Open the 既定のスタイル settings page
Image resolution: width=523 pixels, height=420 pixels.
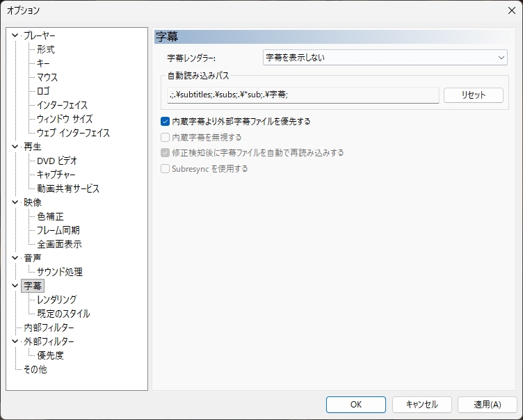coord(63,314)
